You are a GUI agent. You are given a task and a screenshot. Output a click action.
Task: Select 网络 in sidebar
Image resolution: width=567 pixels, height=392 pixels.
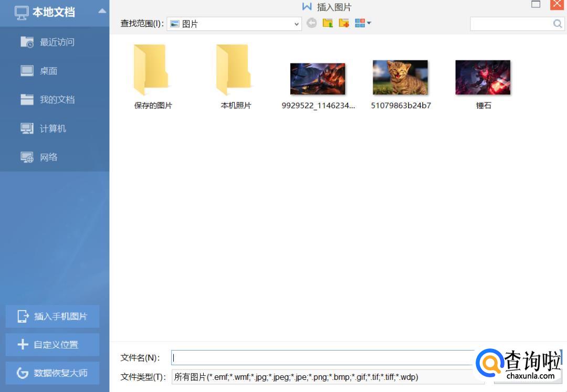(55, 157)
